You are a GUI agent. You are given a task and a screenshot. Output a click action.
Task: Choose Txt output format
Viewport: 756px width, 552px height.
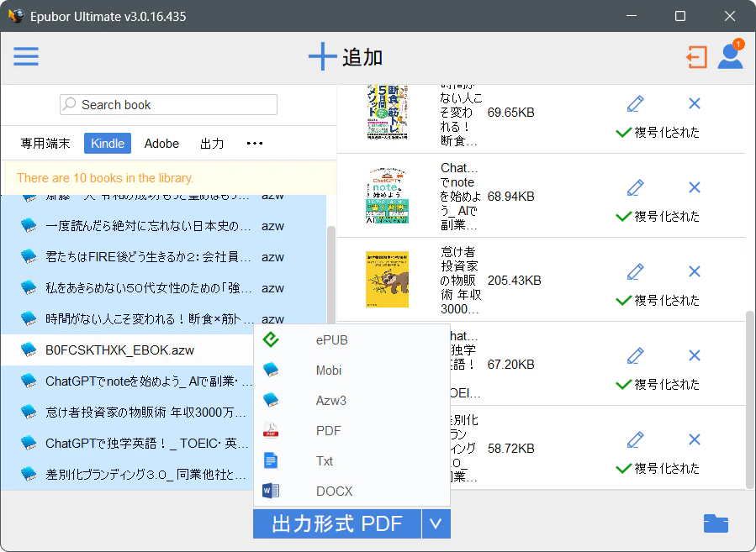coord(352,461)
